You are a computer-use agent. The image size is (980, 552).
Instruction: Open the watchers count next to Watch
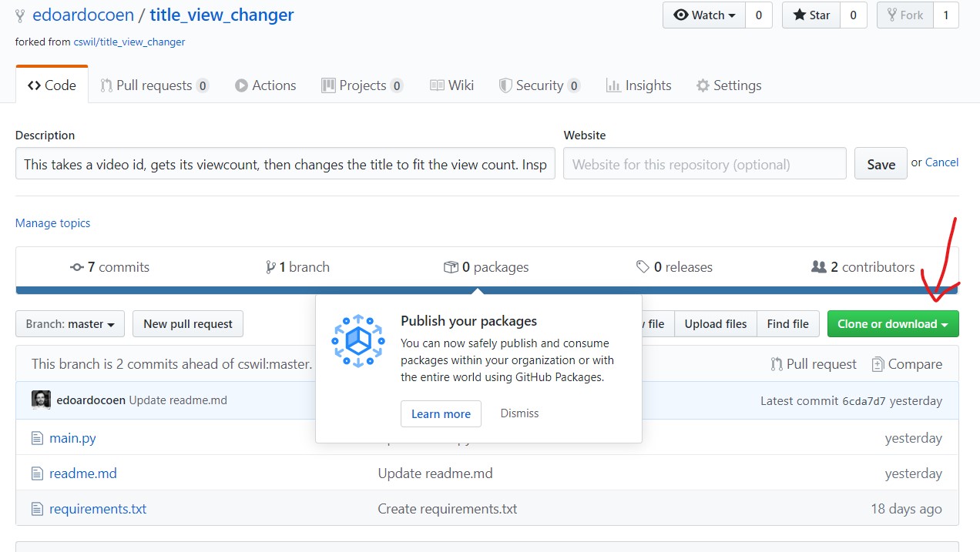click(759, 15)
